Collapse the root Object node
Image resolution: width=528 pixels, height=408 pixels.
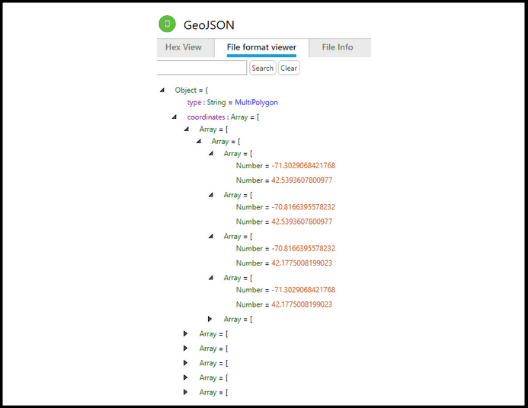coord(163,90)
